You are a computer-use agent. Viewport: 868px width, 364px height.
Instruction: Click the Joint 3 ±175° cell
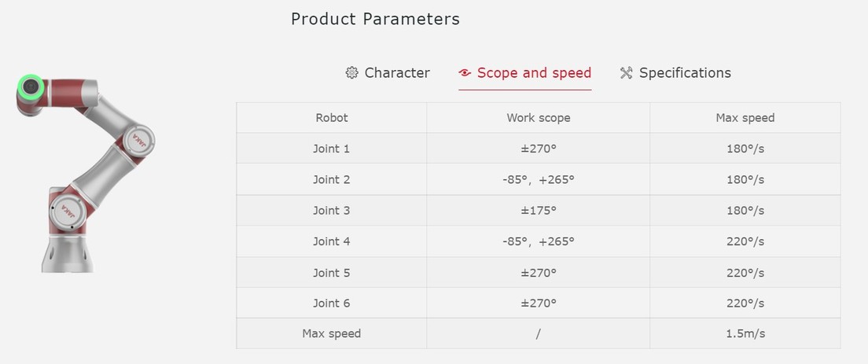click(538, 210)
